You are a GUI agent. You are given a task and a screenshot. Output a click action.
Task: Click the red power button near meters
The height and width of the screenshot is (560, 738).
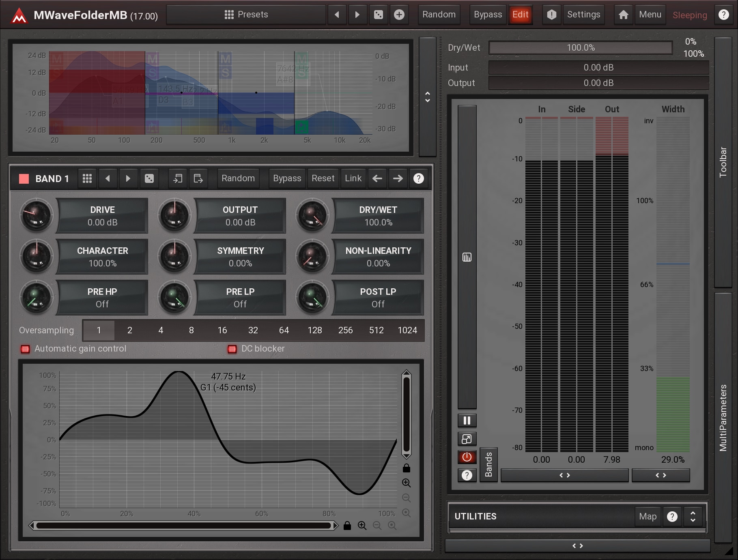[x=467, y=457]
